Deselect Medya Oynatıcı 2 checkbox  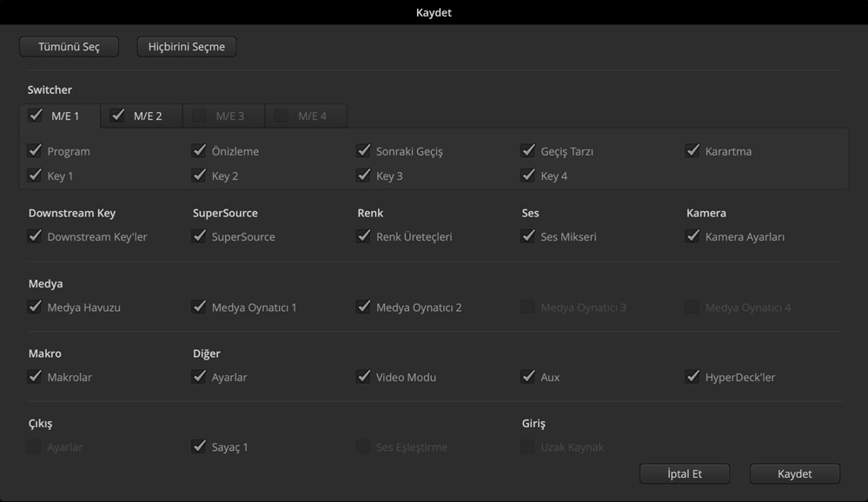(363, 307)
